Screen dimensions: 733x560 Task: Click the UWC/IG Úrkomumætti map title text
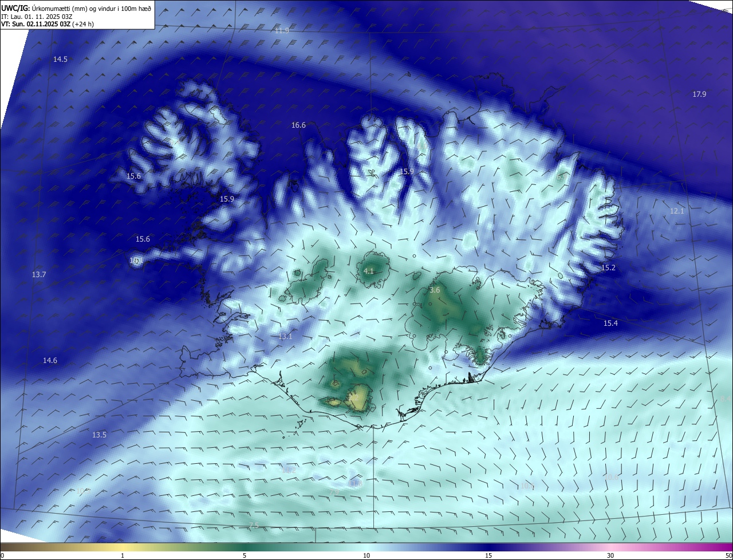76,8
